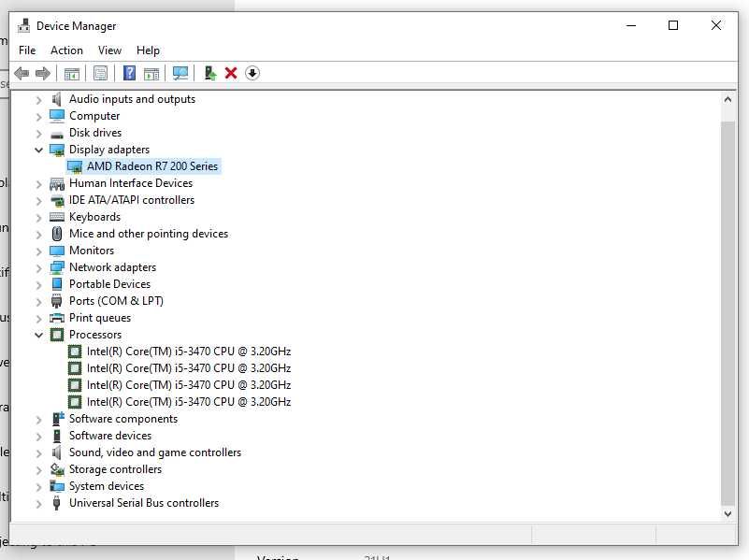This screenshot has width=749, height=560.
Task: Click the Processors chip icon
Action: [x=57, y=335]
